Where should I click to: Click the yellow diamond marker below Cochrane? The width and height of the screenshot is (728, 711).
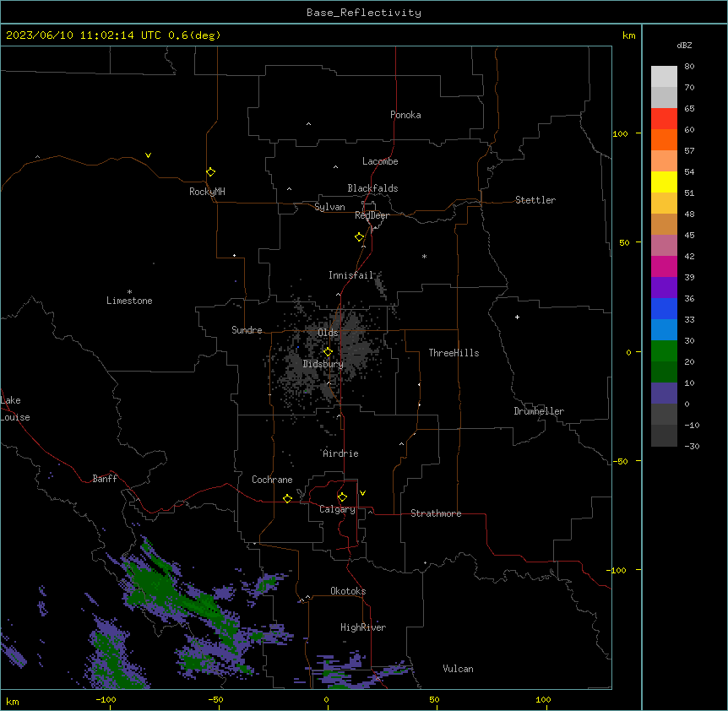(287, 499)
